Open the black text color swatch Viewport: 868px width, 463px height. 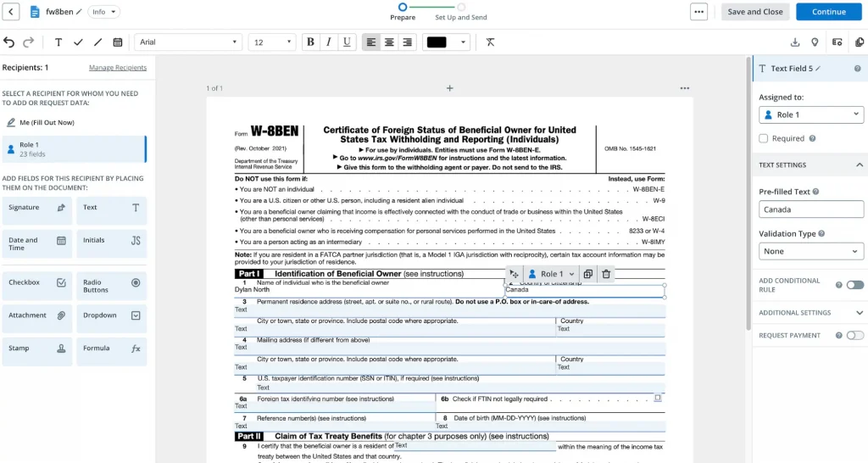[447, 42]
